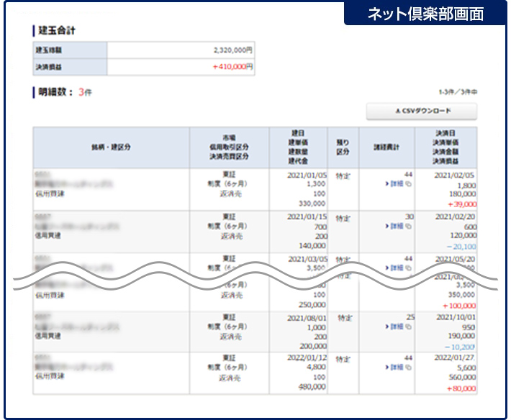Screen dimensions: 511x420
Task: Select the 市場 信用取引区分 column header
Action: [230, 147]
